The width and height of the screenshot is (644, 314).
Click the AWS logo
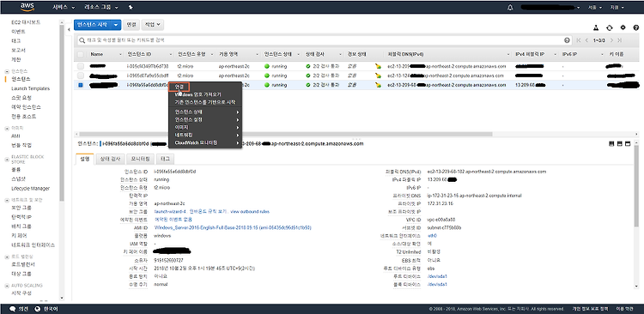click(27, 7)
